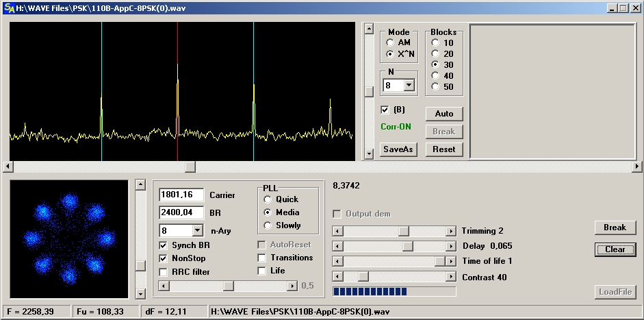The height and width of the screenshot is (320, 644).
Task: Click the Trimming slider thumb
Action: pyautogui.click(x=404, y=231)
